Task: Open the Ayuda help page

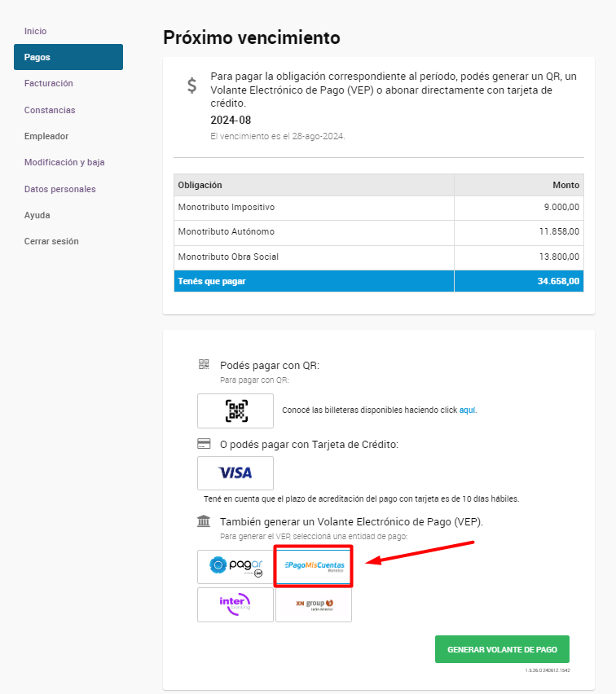Action: click(37, 215)
